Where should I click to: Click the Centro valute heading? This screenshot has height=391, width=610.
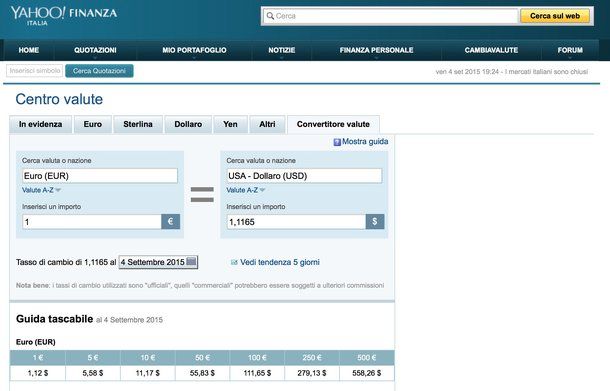[x=59, y=99]
